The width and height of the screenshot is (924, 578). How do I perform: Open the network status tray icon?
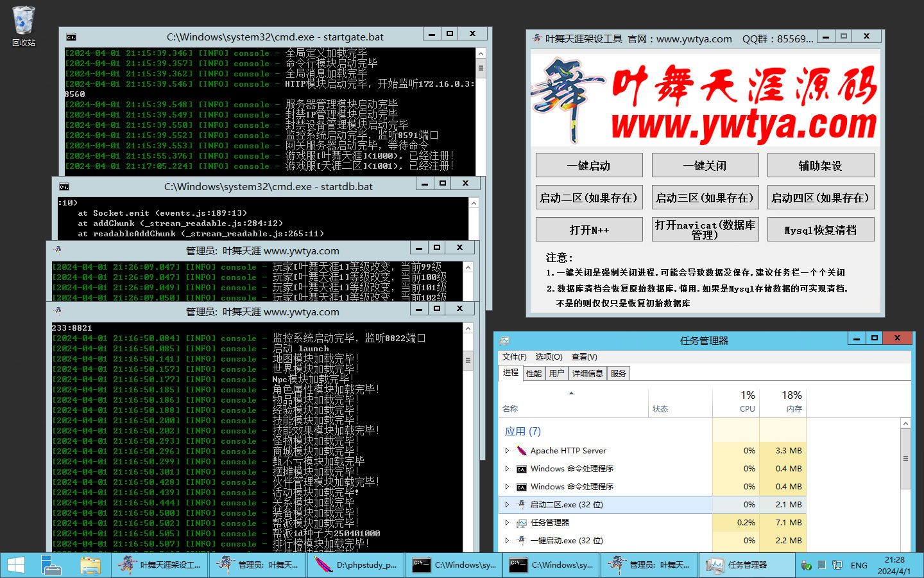pyautogui.click(x=837, y=565)
